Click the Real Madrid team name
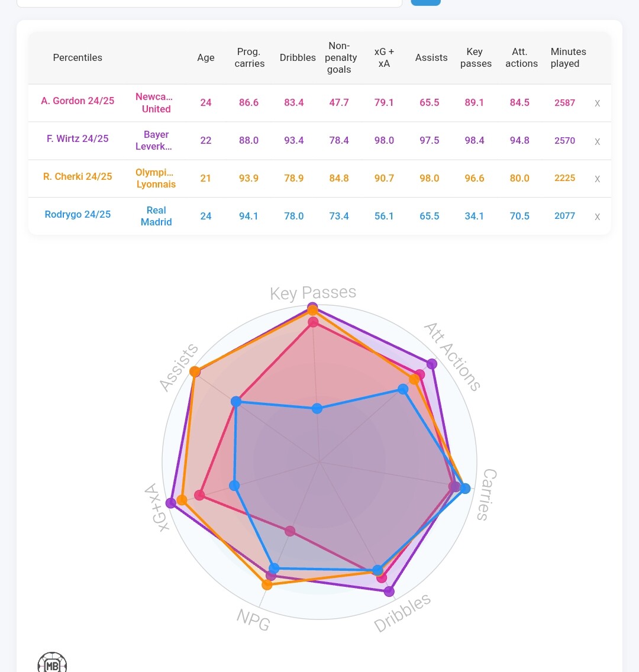639x672 pixels. (156, 216)
